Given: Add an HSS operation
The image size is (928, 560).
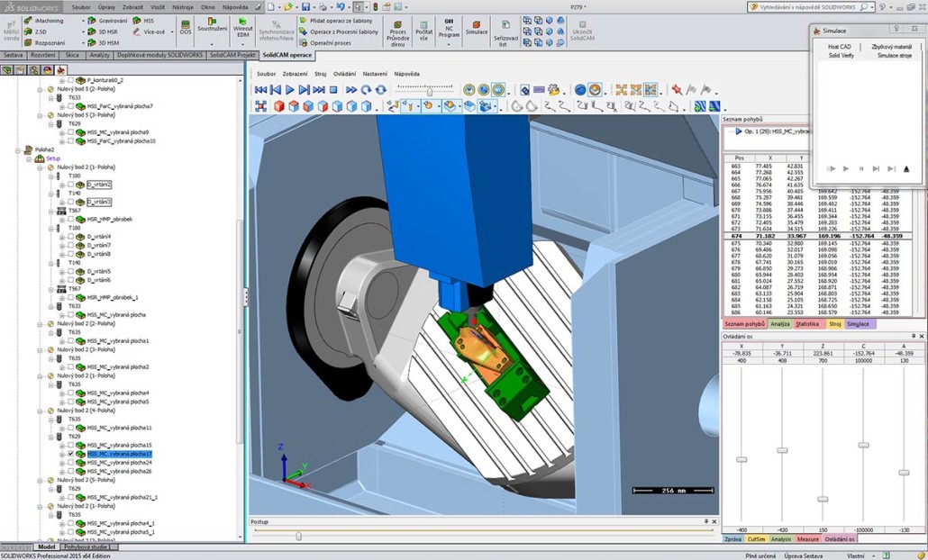Looking at the screenshot, I should coord(143,21).
